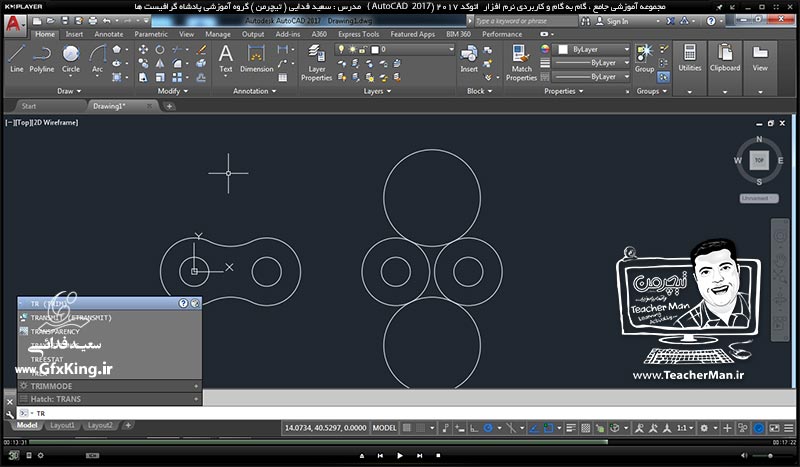The height and width of the screenshot is (467, 800).
Task: Click the Hatch icon in Draw panel
Action: (117, 78)
